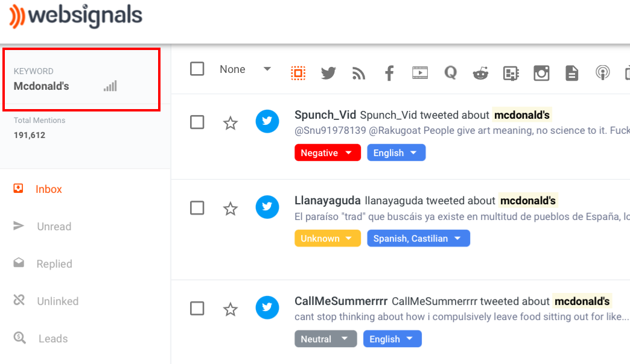630x364 pixels.
Task: Open the Unlinked folder
Action: tap(57, 301)
